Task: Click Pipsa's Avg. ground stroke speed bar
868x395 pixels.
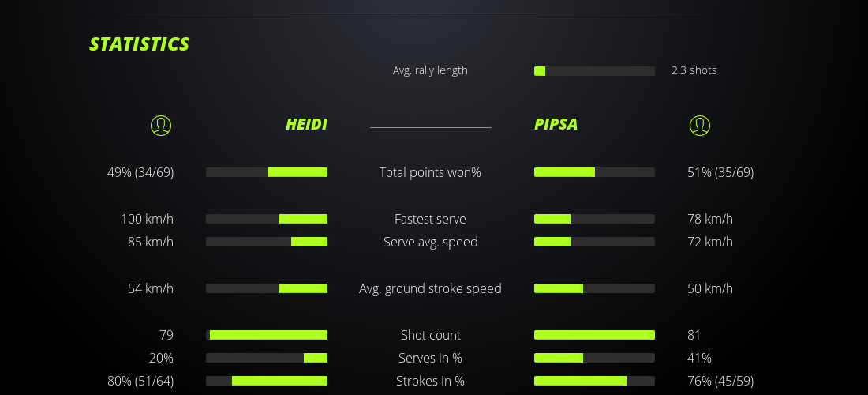Action: pos(594,288)
